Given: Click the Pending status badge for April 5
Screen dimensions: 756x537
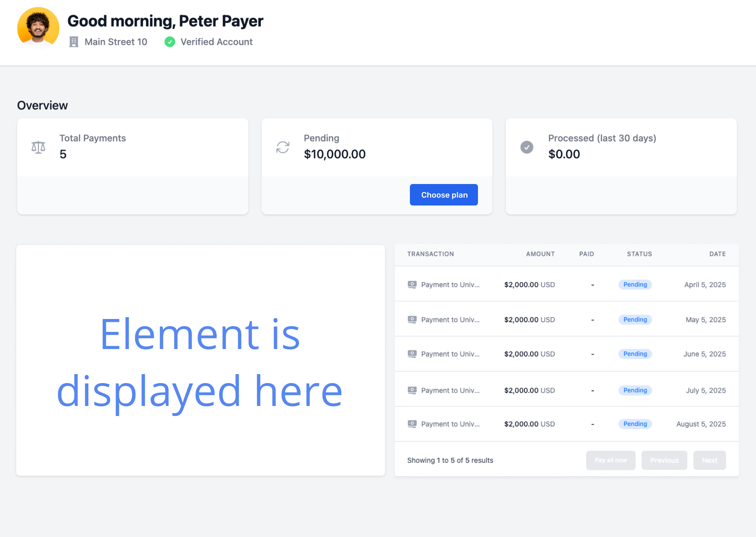Looking at the screenshot, I should point(635,285).
